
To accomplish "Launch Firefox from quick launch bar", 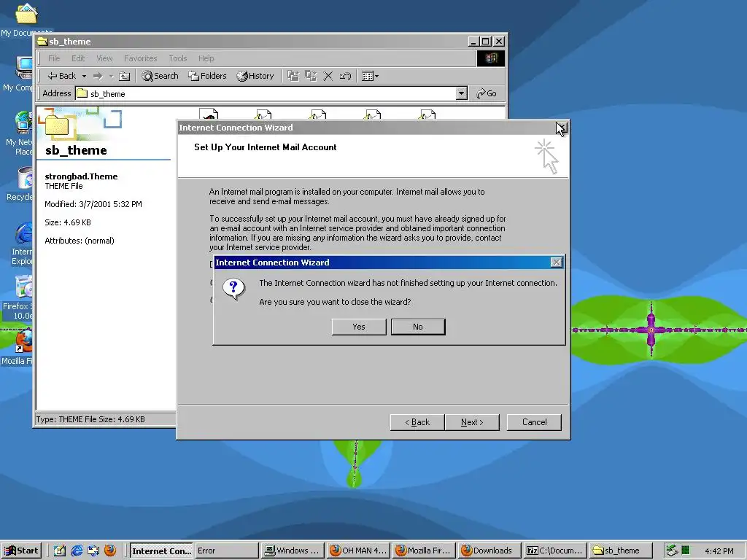I will (110, 551).
